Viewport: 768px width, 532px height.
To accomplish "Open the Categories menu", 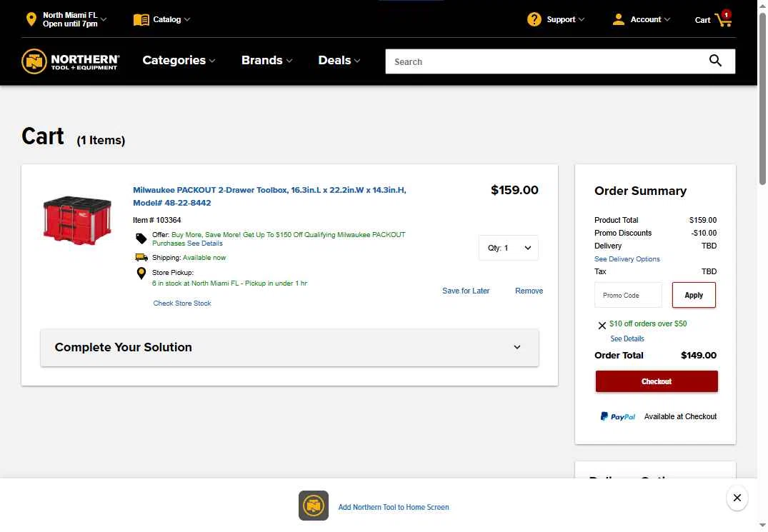I will [179, 60].
